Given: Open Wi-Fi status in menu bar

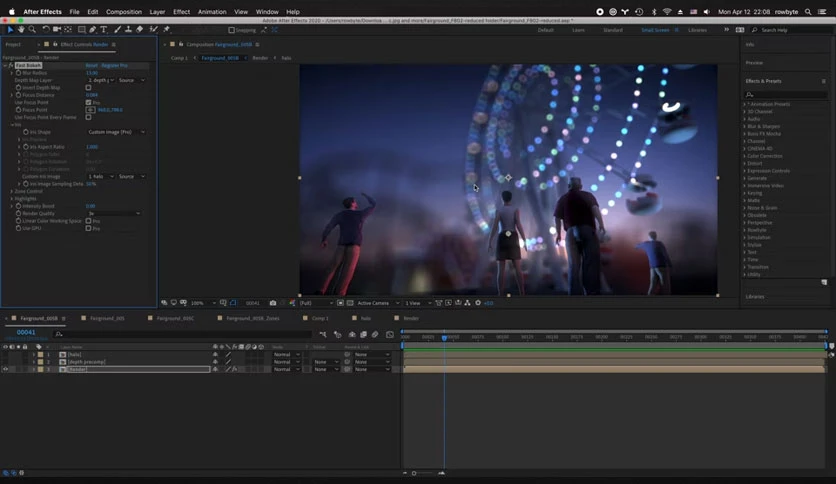Looking at the screenshot, I should click(667, 12).
